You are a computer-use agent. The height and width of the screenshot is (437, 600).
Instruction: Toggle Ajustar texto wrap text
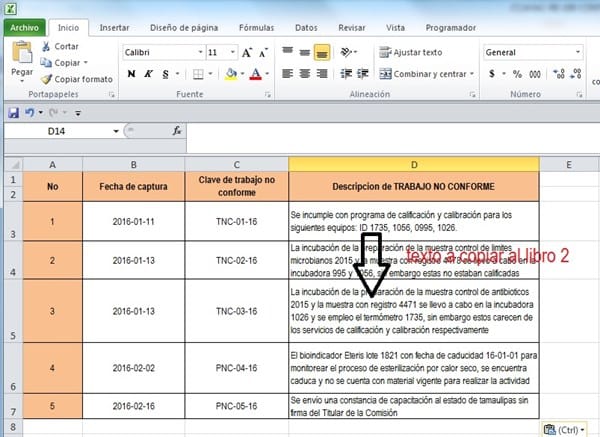pos(409,52)
